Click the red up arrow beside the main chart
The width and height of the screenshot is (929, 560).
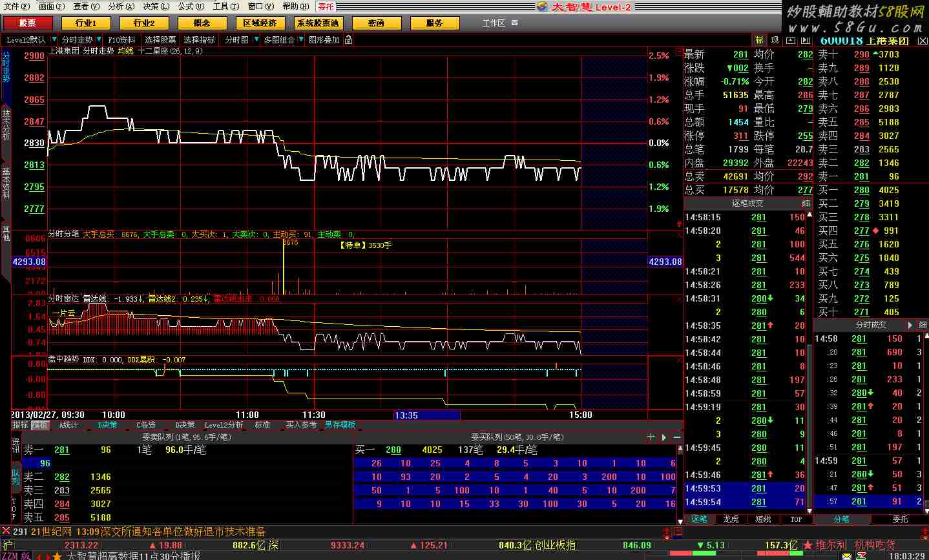click(x=679, y=223)
